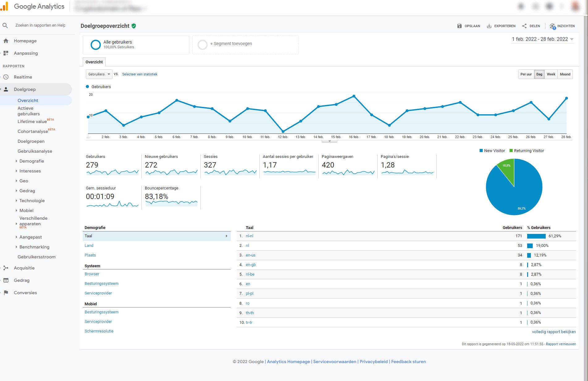Select the Dag granularity
588x381 pixels.
click(x=539, y=74)
